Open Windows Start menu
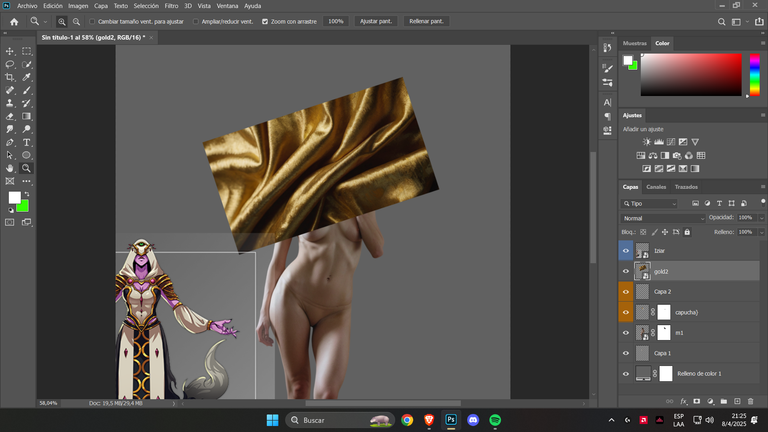 click(272, 420)
